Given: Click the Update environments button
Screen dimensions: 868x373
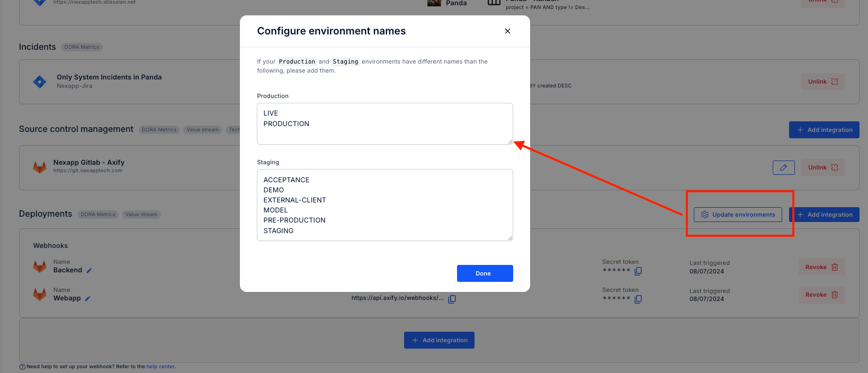Looking at the screenshot, I should pyautogui.click(x=738, y=215).
